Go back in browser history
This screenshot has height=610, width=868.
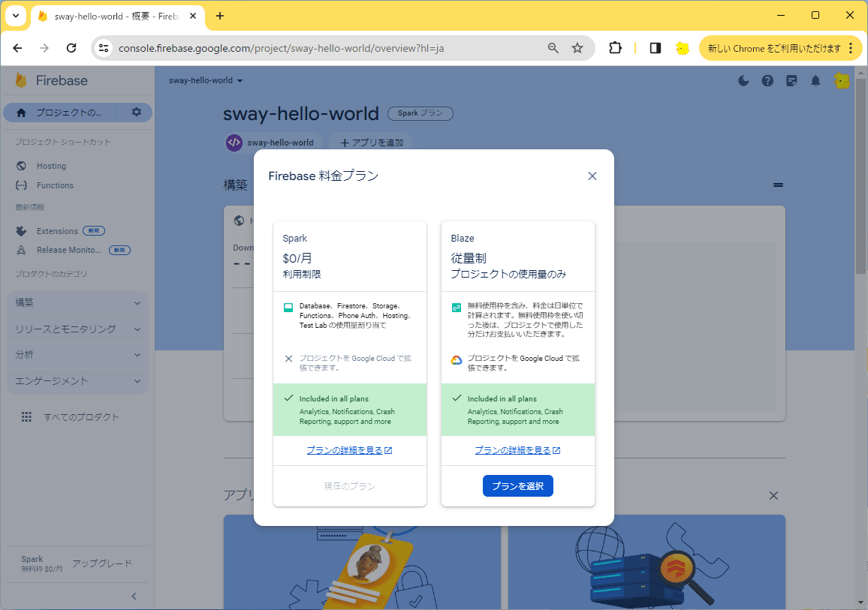[x=18, y=48]
